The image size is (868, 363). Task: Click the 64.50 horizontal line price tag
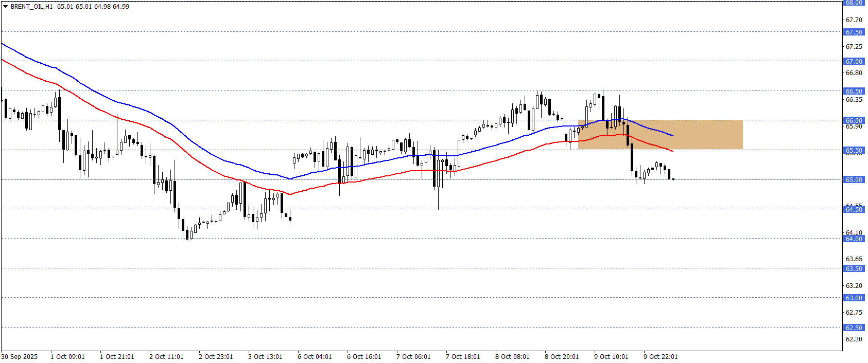point(854,209)
